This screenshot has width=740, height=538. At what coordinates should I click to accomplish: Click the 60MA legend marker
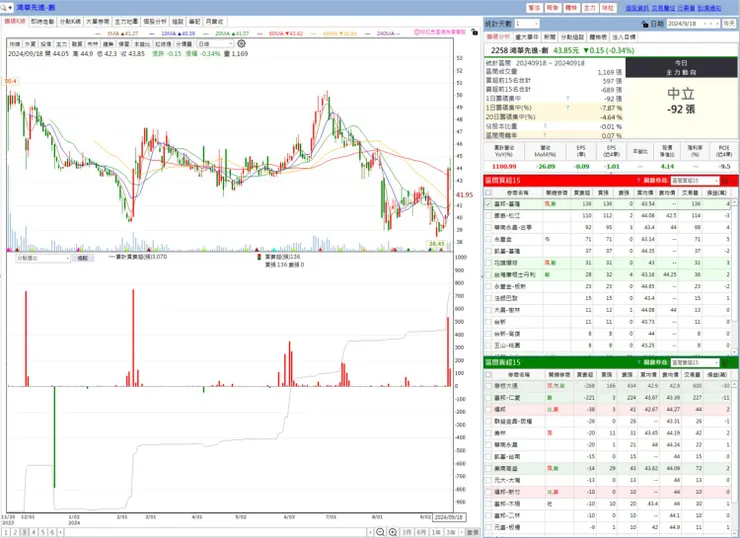(x=260, y=34)
